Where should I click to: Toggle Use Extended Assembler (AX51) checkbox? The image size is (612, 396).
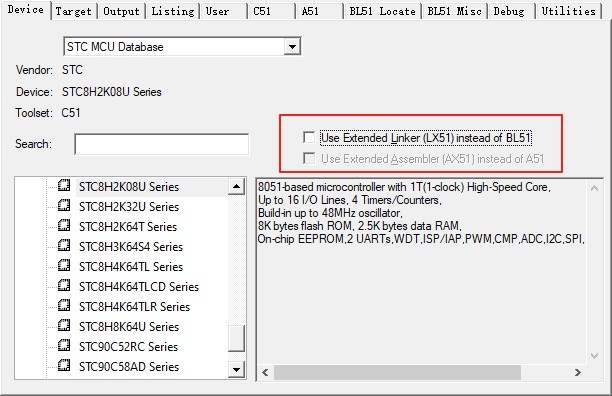pos(309,158)
